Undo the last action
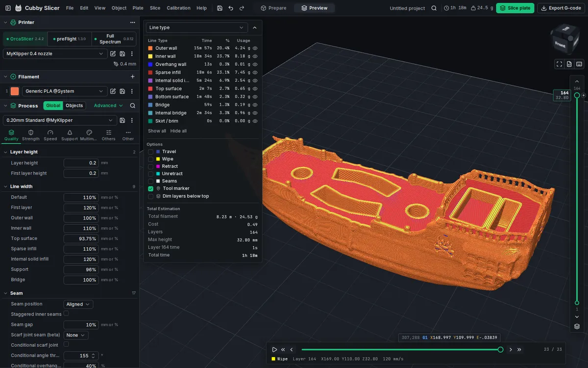This screenshot has height=368, width=588. pos(231,8)
